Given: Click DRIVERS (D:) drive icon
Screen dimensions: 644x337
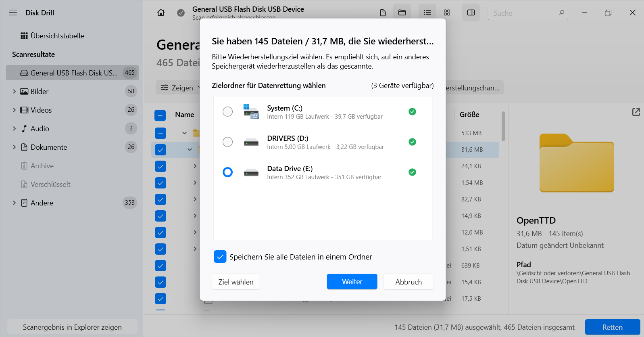Looking at the screenshot, I should click(x=251, y=142).
